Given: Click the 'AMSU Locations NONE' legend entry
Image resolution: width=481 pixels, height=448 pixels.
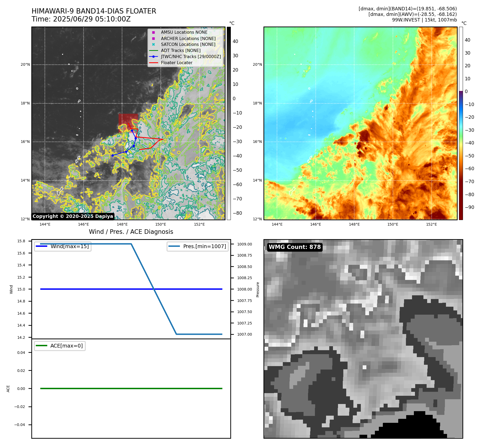Looking at the screenshot, I should point(184,32).
